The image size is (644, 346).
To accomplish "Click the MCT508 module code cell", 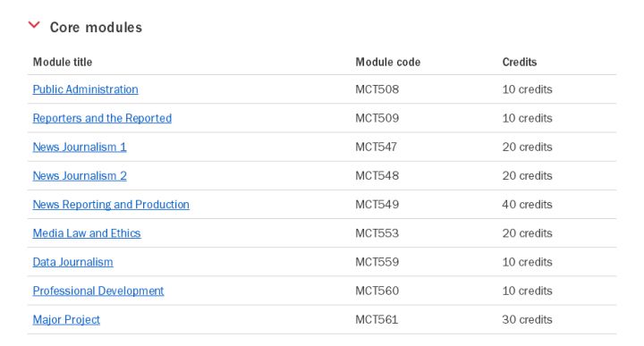I will (377, 89).
